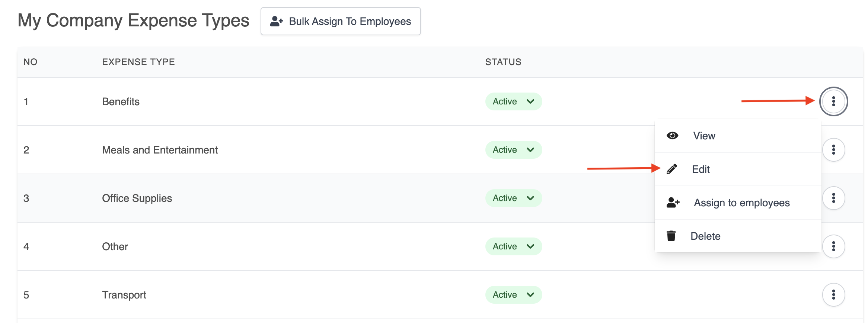This screenshot has height=323, width=868.
Task: Click the Office Supplies expense name
Action: coord(137,198)
